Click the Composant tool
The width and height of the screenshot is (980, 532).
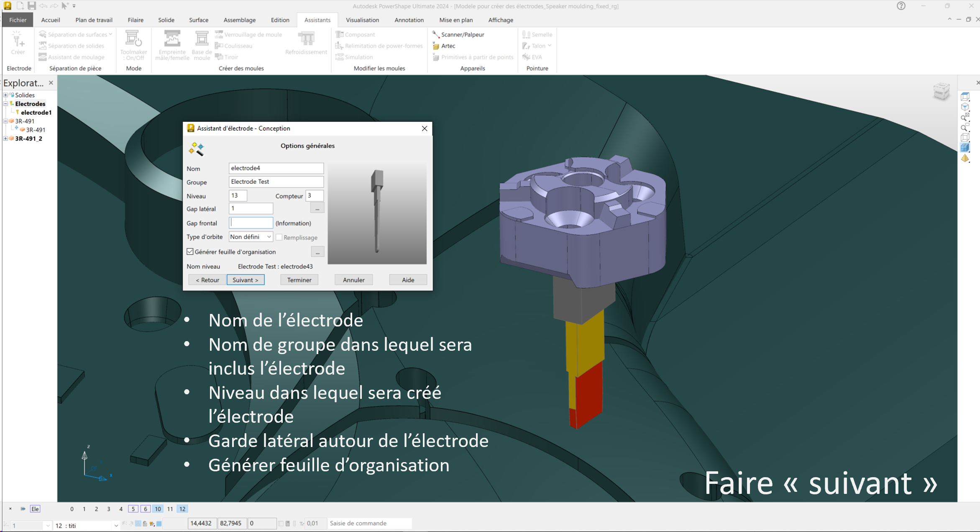point(355,34)
